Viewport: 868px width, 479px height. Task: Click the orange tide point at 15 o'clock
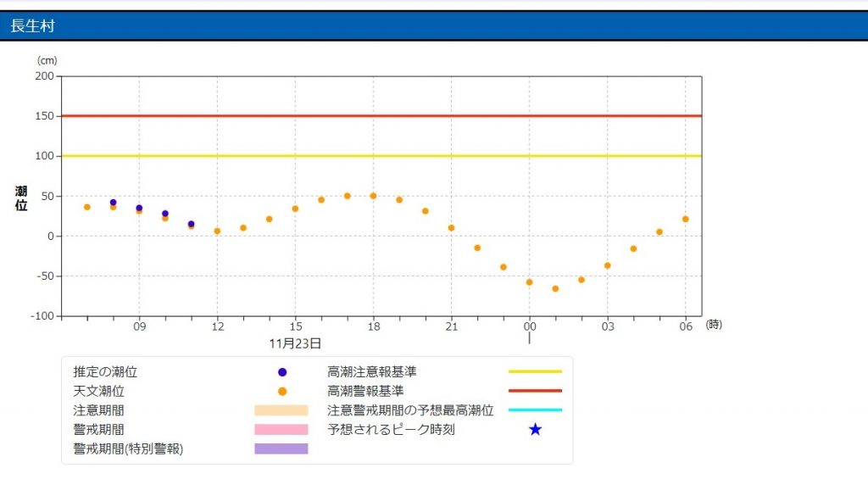click(295, 209)
